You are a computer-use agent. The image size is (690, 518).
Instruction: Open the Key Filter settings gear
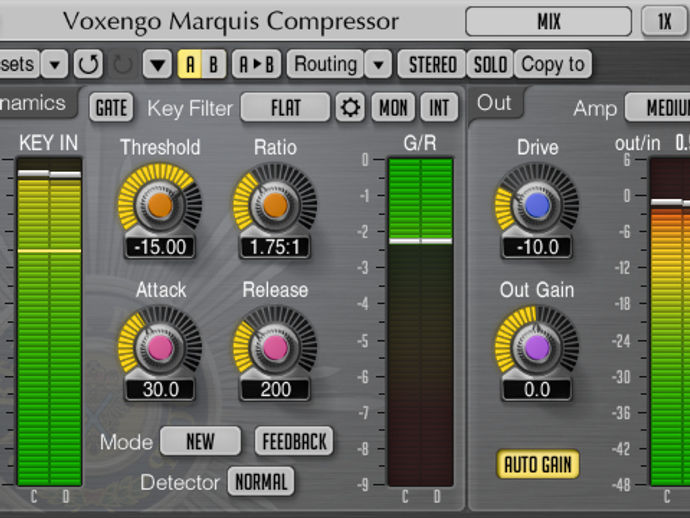350,107
